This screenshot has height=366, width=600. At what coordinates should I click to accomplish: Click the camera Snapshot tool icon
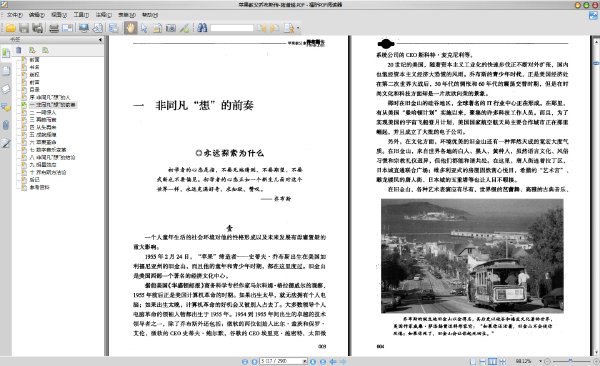pyautogui.click(x=171, y=28)
